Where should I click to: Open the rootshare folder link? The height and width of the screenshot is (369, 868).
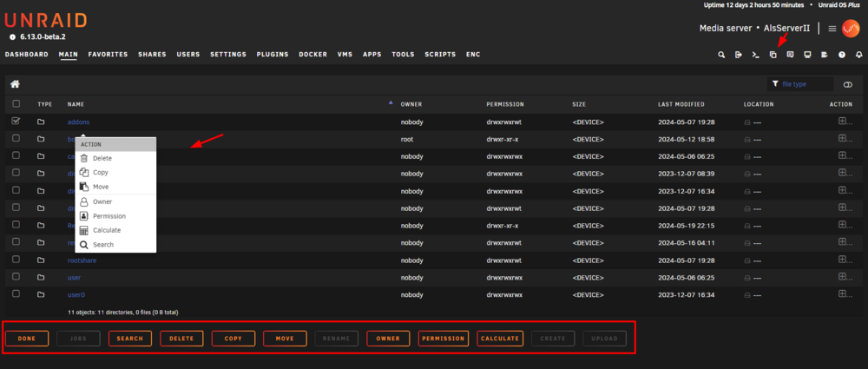tap(82, 260)
